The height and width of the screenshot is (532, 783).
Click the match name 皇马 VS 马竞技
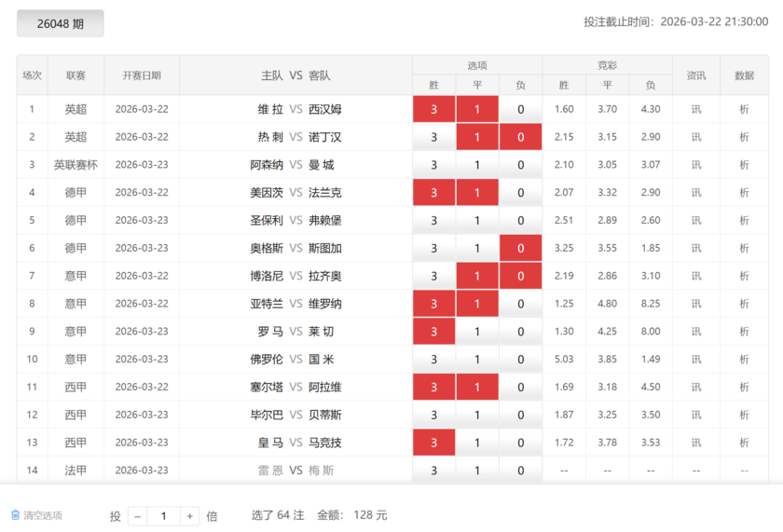click(299, 443)
